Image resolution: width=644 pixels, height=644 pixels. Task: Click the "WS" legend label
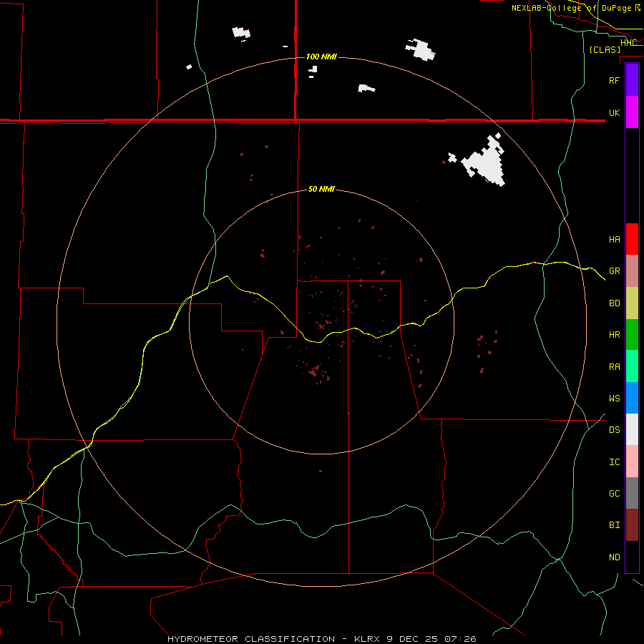(x=614, y=399)
